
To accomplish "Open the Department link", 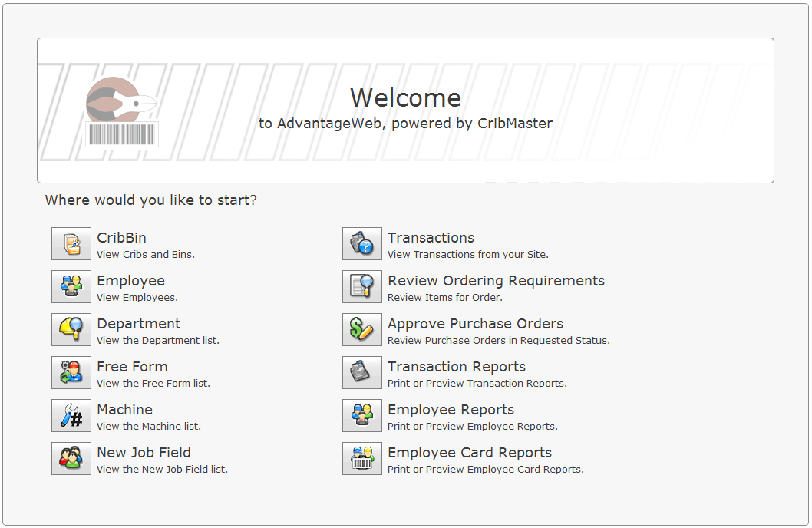I will coord(139,324).
